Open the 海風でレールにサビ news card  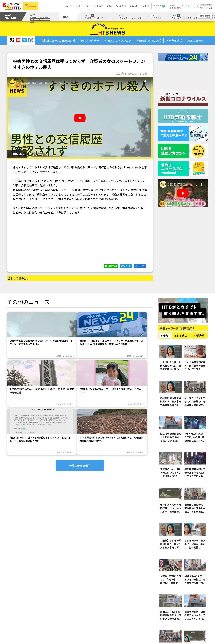tap(112, 335)
